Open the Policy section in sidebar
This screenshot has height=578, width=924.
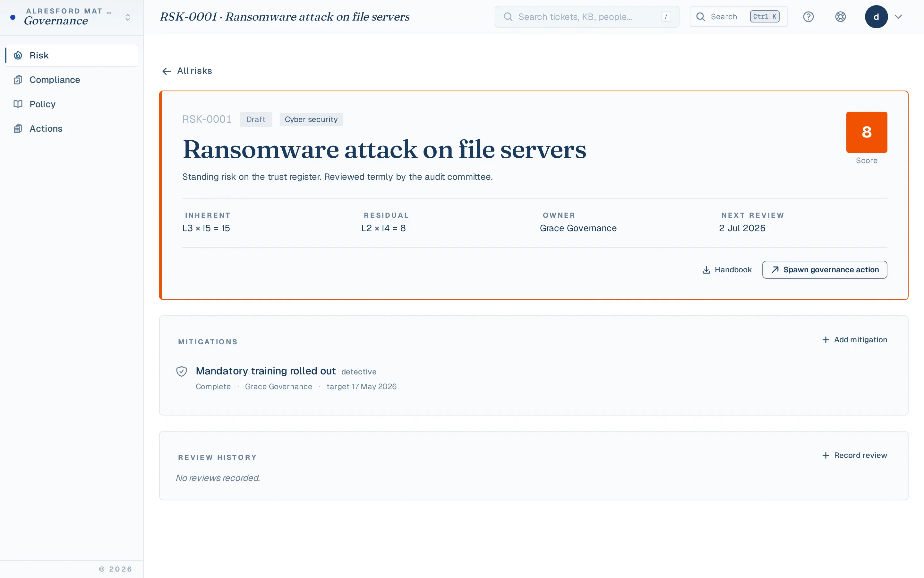click(72, 104)
